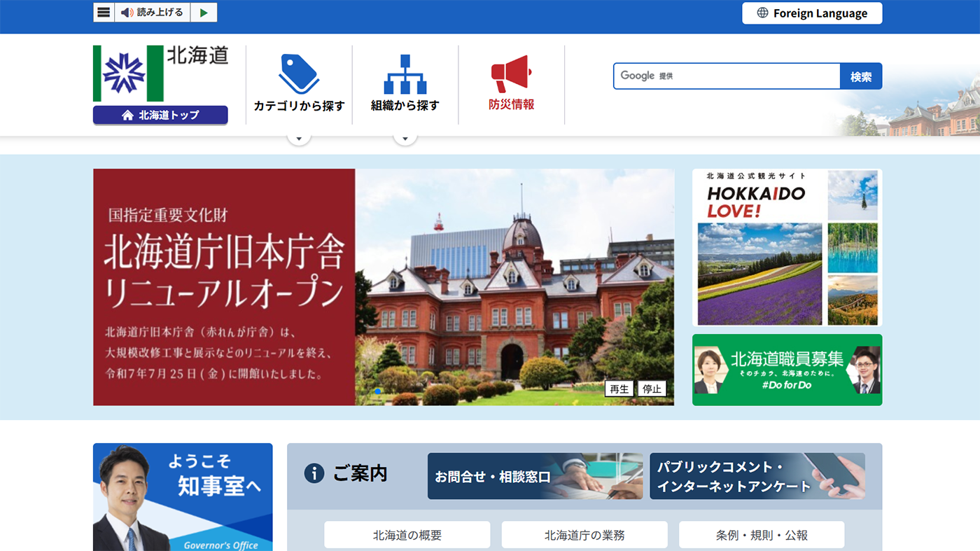
Task: Open the 北海道の概要 link
Action: coord(407,534)
